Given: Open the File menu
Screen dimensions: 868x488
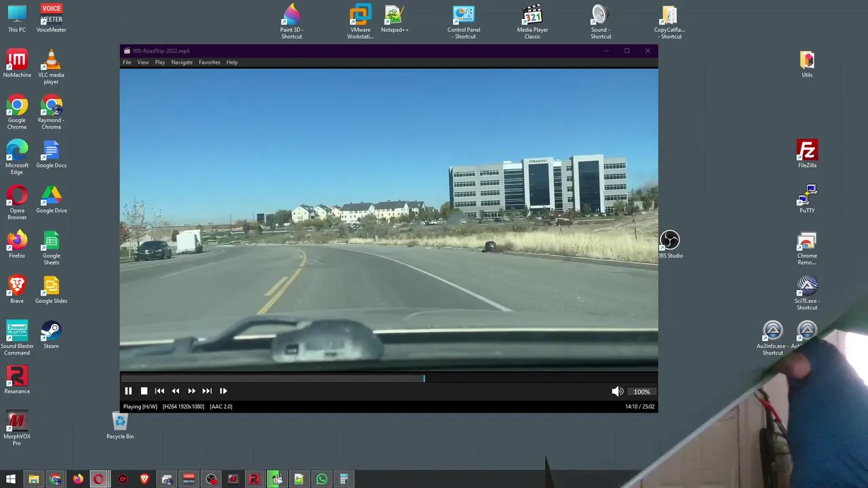Looking at the screenshot, I should [127, 62].
